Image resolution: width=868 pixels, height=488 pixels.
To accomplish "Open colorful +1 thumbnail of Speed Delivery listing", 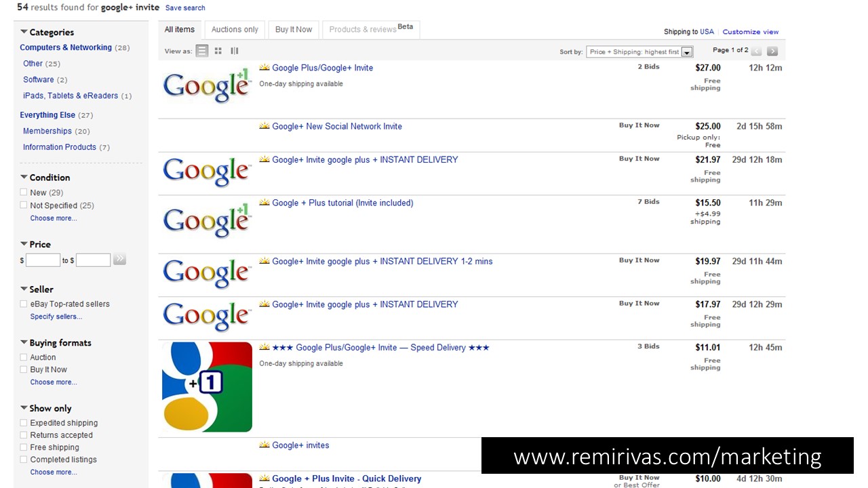I will coord(207,387).
